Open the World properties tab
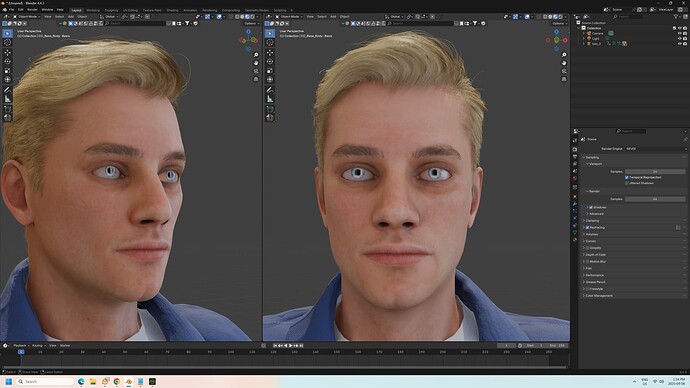 coord(575,179)
